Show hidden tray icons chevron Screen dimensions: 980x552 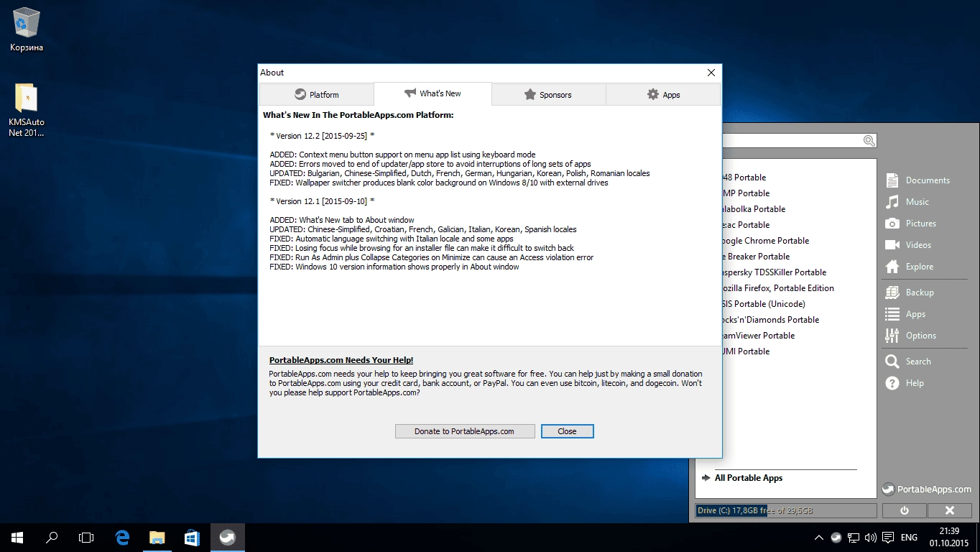(x=819, y=537)
